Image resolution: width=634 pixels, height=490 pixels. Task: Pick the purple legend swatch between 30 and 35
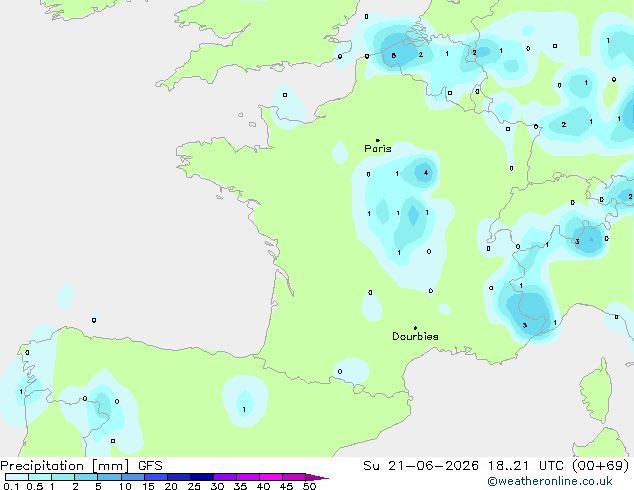point(225,477)
